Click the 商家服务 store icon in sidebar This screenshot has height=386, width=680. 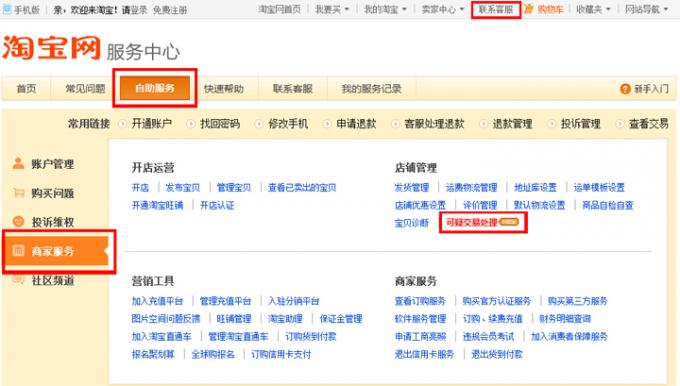click(x=18, y=251)
